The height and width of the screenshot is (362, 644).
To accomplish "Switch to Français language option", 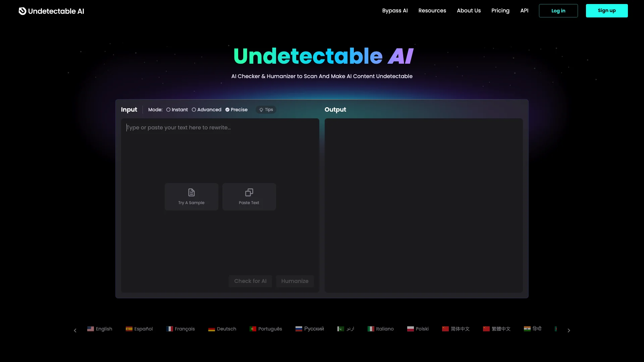I will (x=180, y=329).
